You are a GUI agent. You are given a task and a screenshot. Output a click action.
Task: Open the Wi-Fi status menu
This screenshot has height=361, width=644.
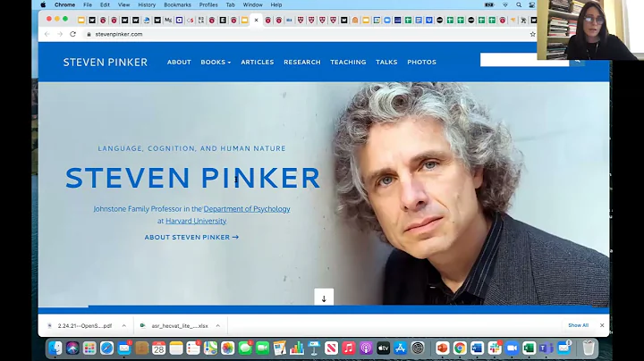505,5
